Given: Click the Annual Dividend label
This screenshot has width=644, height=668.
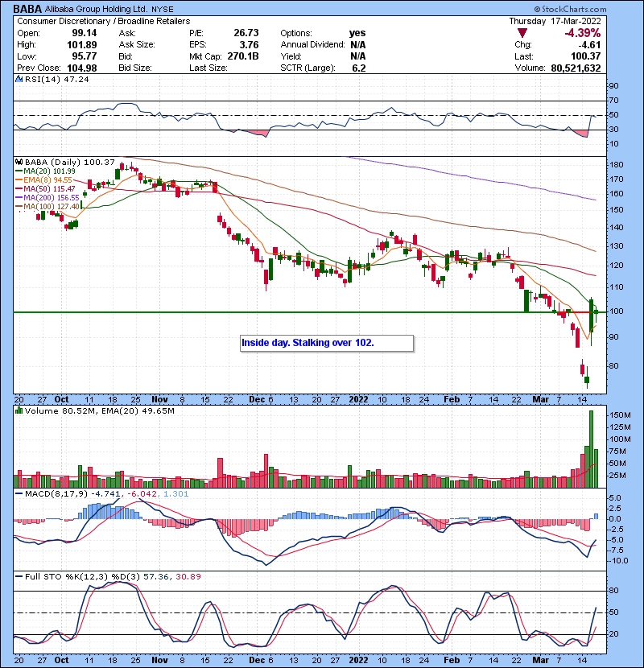Looking at the screenshot, I should (312, 45).
